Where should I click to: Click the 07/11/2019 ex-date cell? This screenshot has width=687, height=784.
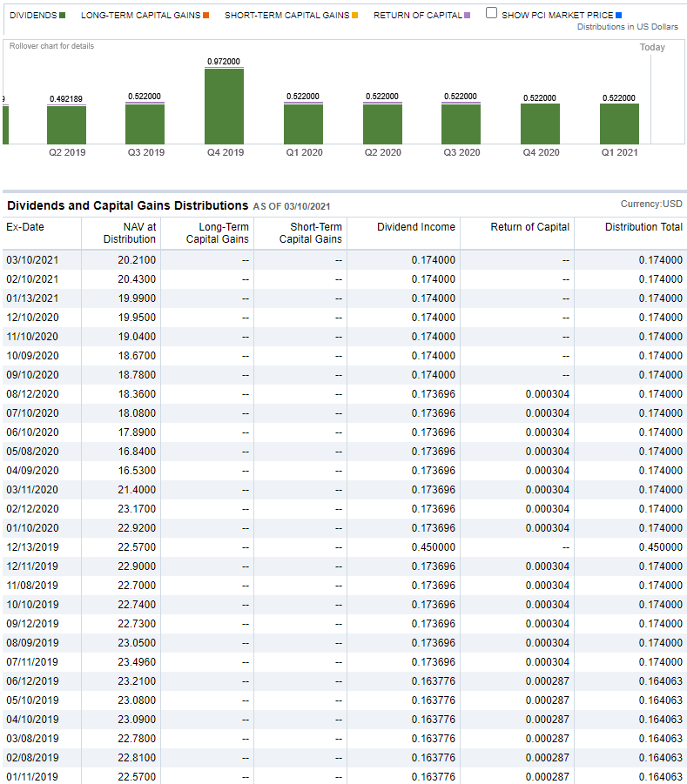click(x=32, y=662)
